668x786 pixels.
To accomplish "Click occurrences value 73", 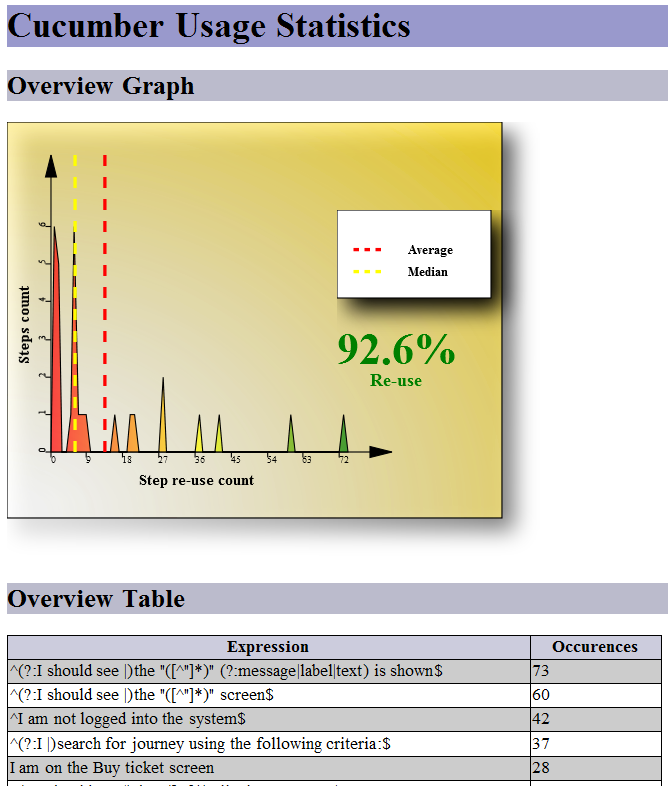I will [x=541, y=671].
